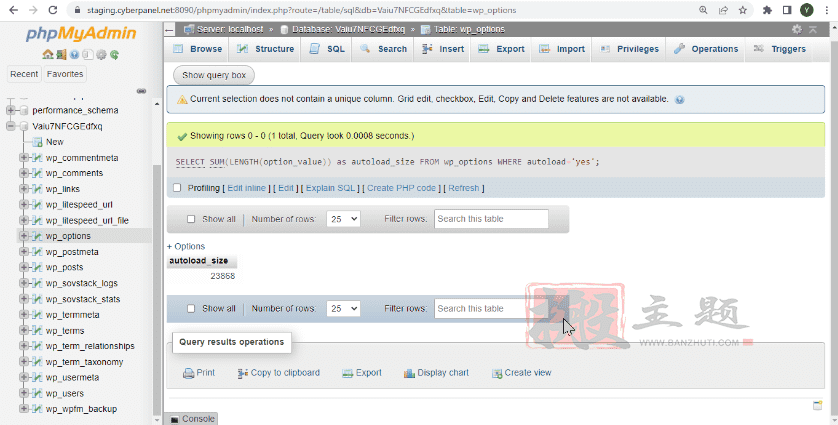Viewport: 838px width, 425px height.
Task: Click Show query box button
Action: [x=214, y=75]
